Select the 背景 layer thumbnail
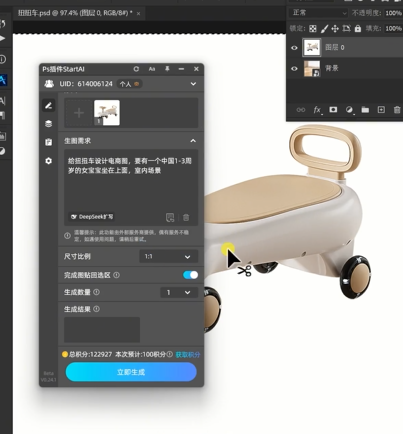The width and height of the screenshot is (403, 434). pyautogui.click(x=312, y=68)
